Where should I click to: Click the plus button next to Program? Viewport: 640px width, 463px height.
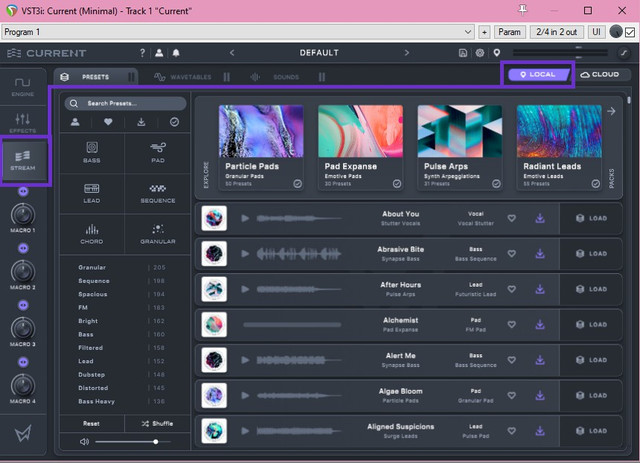484,32
